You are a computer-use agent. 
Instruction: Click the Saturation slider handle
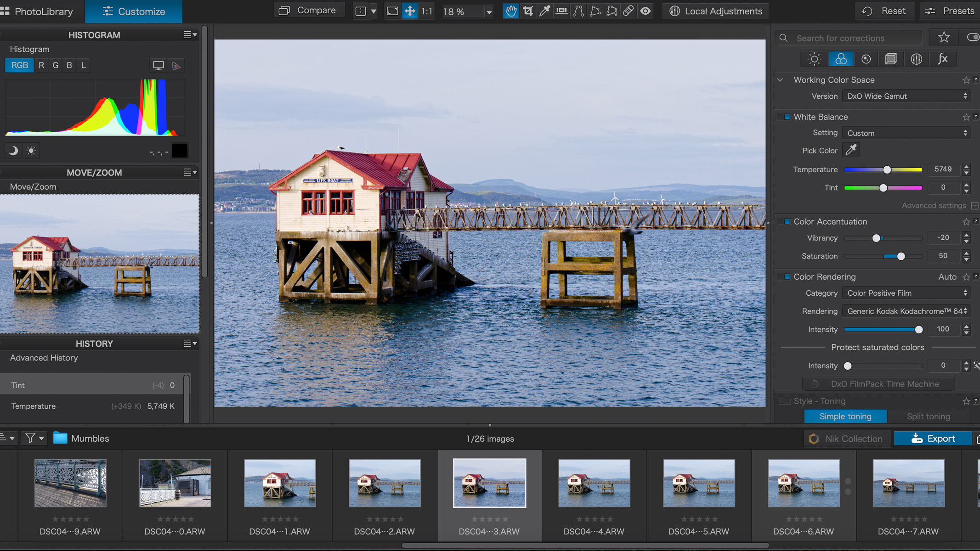coord(901,256)
